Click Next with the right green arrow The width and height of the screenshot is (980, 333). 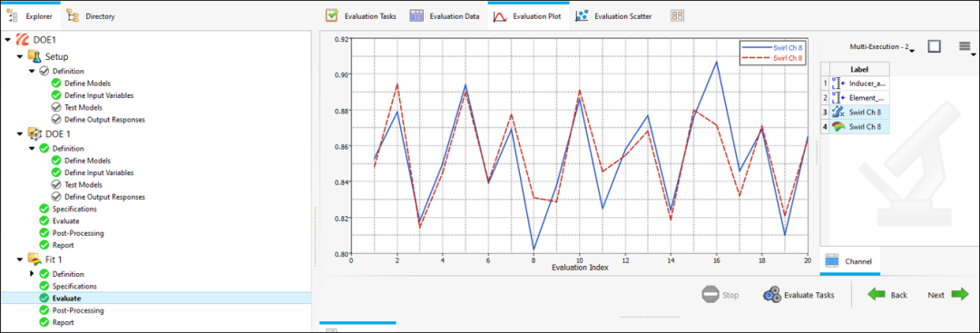(947, 295)
